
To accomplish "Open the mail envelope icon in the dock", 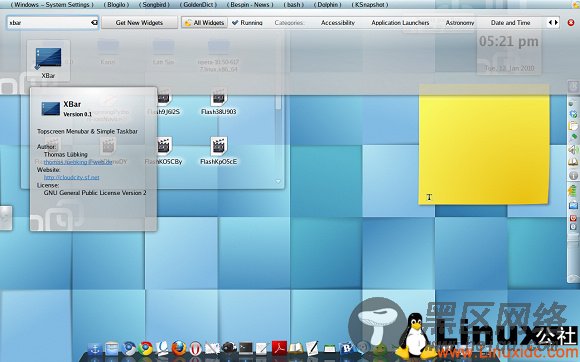I will (212, 348).
